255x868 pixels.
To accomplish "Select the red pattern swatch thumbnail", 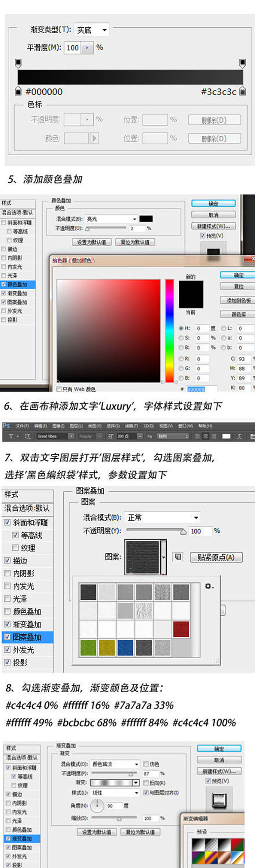I will [181, 629].
